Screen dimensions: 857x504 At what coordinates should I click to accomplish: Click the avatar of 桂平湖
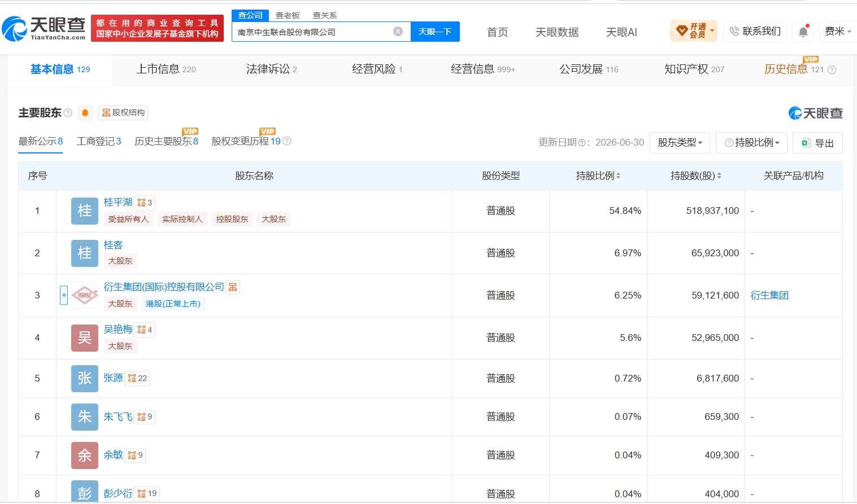coord(85,211)
